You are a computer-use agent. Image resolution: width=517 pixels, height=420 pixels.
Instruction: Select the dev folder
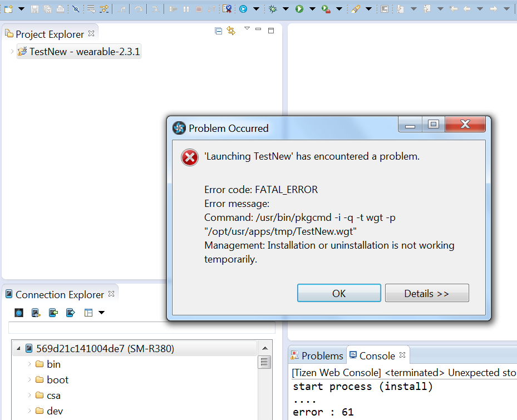point(49,411)
